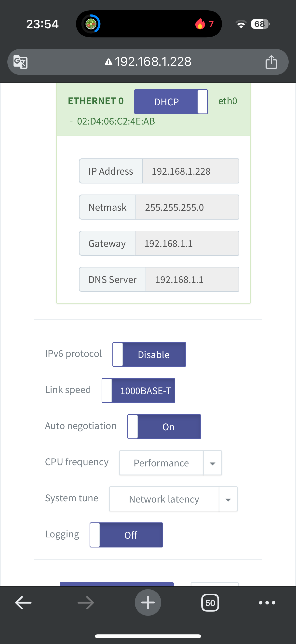Open the three-dot browser menu

(x=267, y=603)
